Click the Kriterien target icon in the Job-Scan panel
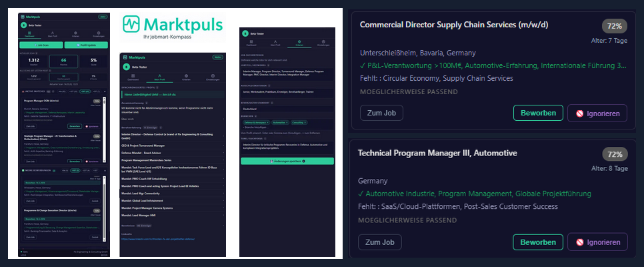The width and height of the screenshot is (644, 267). [x=75, y=33]
